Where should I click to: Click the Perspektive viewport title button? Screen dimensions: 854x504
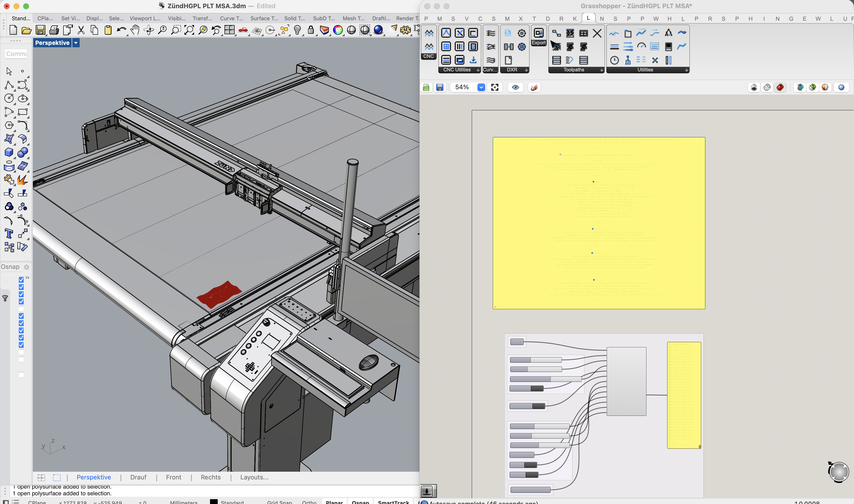pos(52,43)
